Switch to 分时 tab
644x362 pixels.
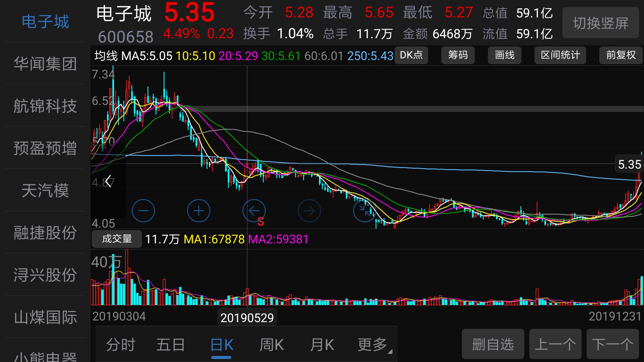click(120, 345)
